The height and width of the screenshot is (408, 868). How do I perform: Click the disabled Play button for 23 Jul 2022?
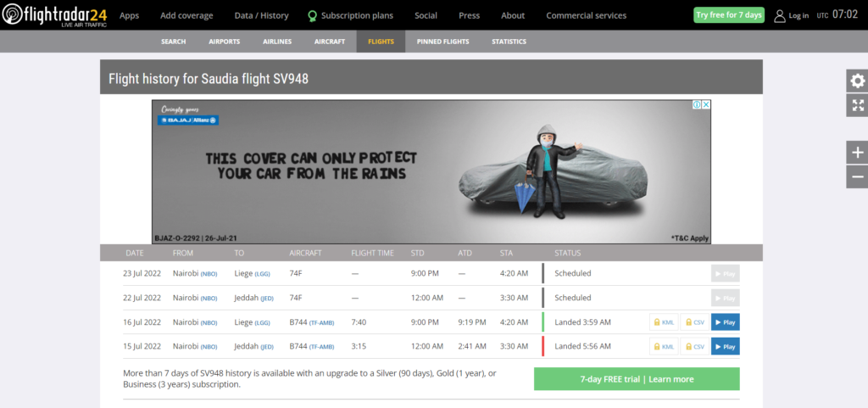(726, 273)
